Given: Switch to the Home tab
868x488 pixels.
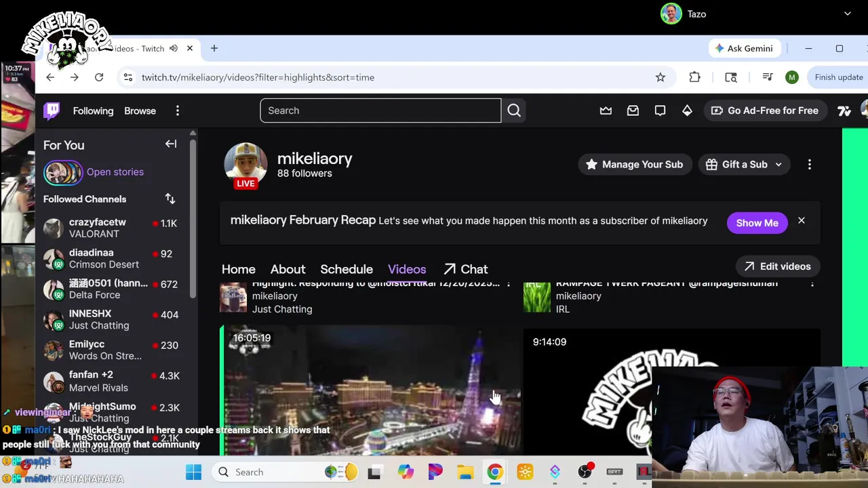Looking at the screenshot, I should click(x=239, y=269).
